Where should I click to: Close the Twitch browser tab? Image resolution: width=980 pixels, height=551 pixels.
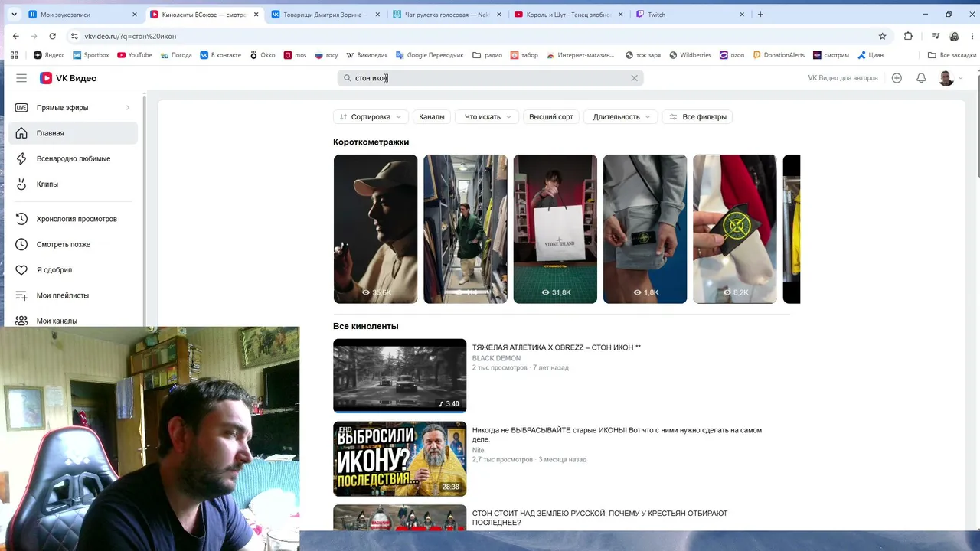tap(742, 15)
